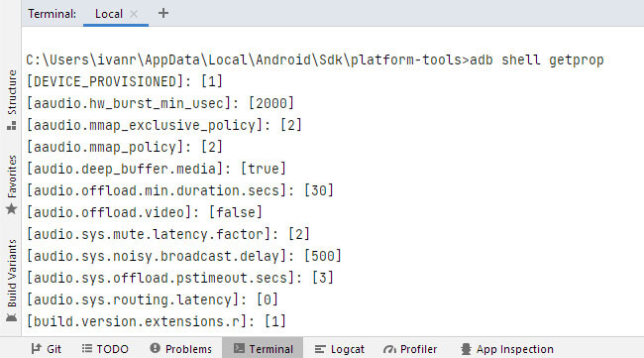Click the audio.deep_buffer.media property line
Viewport: 644px width, 358px height.
157,169
